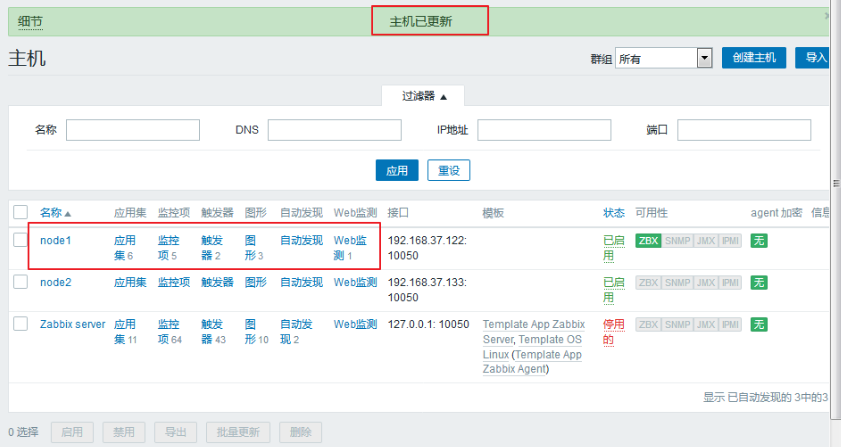Click node1 SNMP availability badge
This screenshot has height=447, width=841.
pyautogui.click(x=677, y=240)
